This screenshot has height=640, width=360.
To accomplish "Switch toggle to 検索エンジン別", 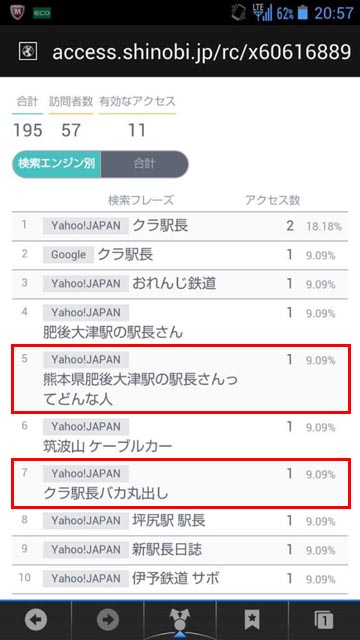I will [56, 164].
